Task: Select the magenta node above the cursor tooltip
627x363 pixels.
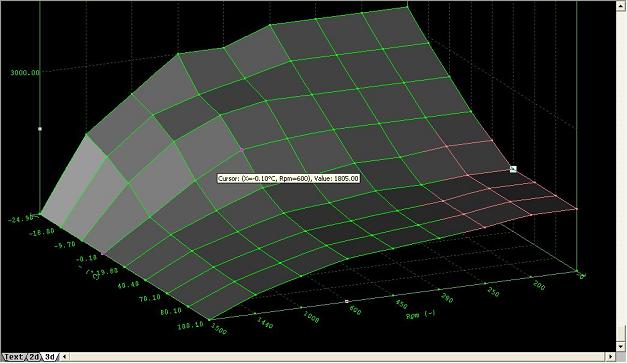Action: pos(242,150)
